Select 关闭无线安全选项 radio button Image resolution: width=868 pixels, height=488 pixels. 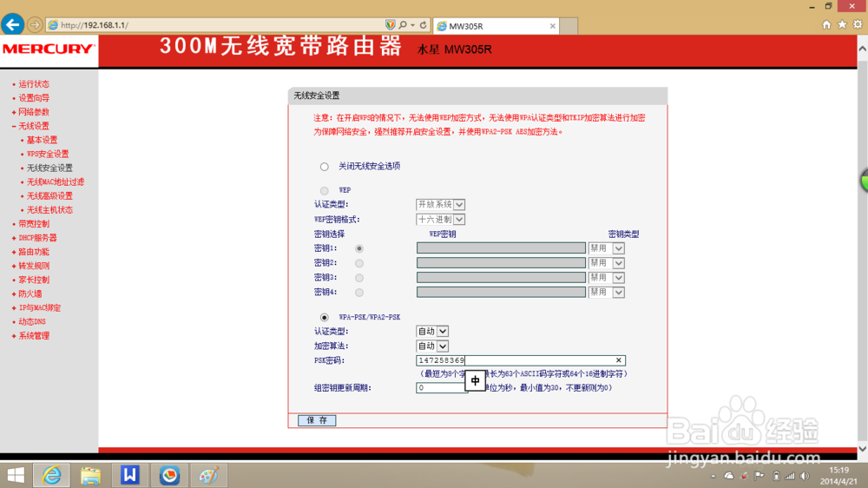click(325, 167)
